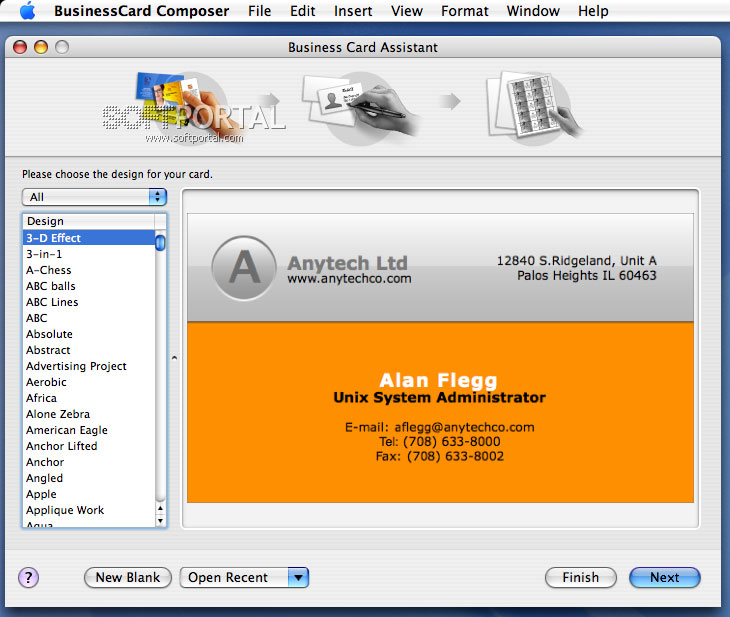The image size is (730, 617).
Task: Open the Open Recent dropdown
Action: (x=244, y=577)
